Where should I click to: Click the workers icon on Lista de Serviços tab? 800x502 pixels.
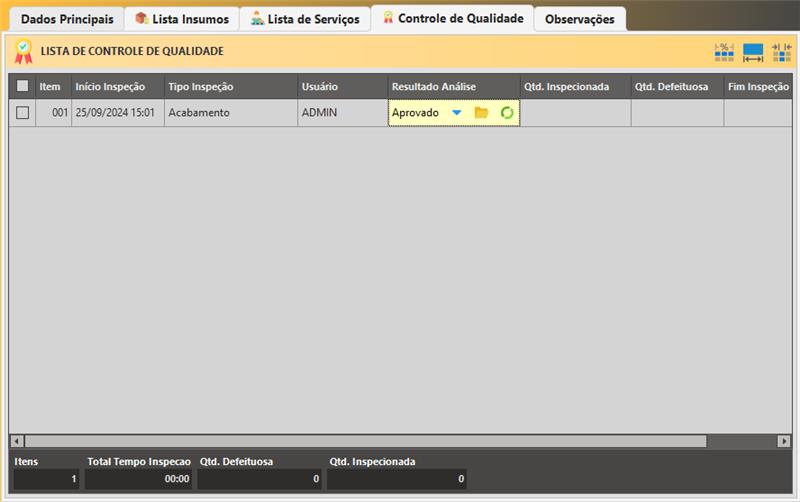pyautogui.click(x=257, y=19)
